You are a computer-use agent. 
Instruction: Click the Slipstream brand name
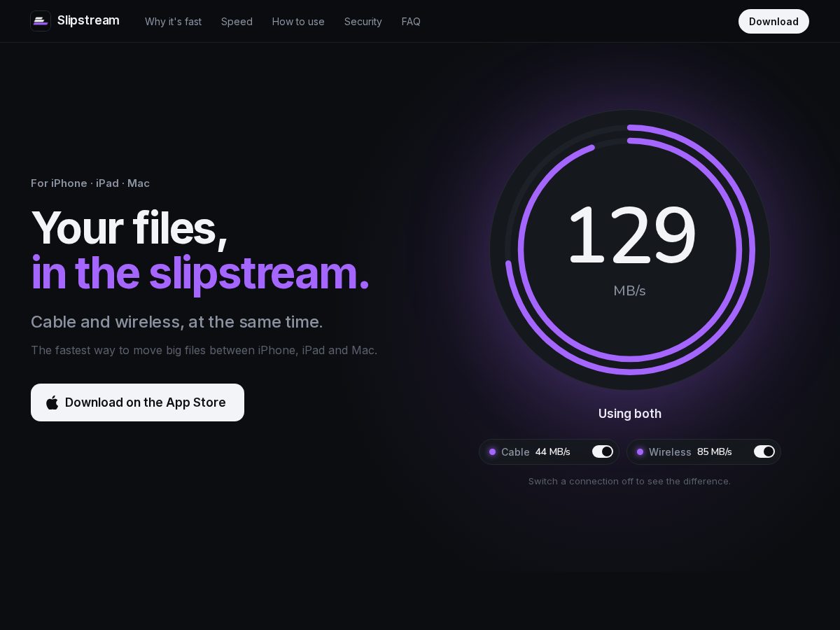point(88,21)
